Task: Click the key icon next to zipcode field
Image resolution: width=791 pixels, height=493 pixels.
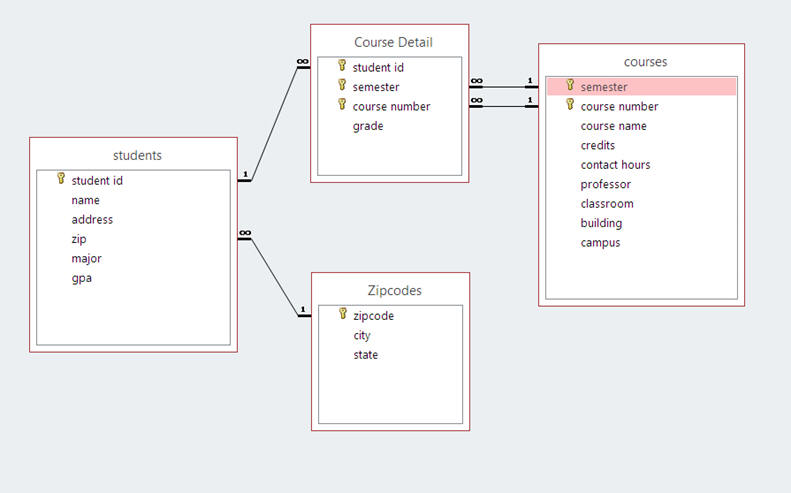Action: (x=341, y=315)
